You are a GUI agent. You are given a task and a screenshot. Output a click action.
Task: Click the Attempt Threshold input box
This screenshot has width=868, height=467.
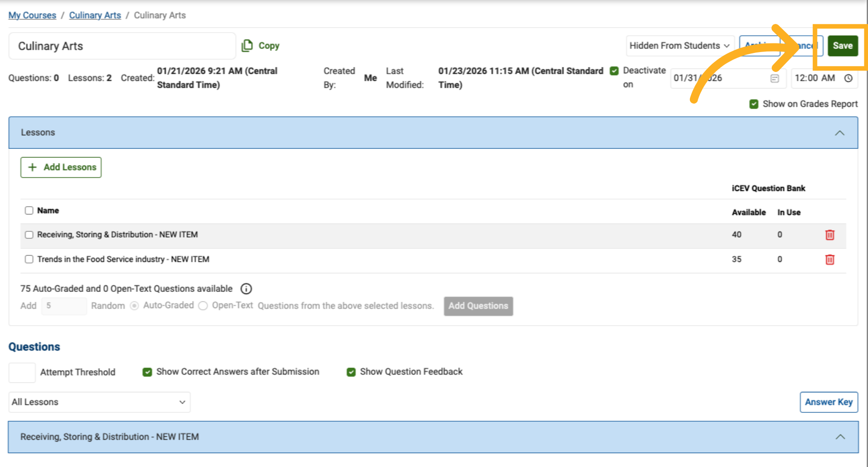point(22,372)
